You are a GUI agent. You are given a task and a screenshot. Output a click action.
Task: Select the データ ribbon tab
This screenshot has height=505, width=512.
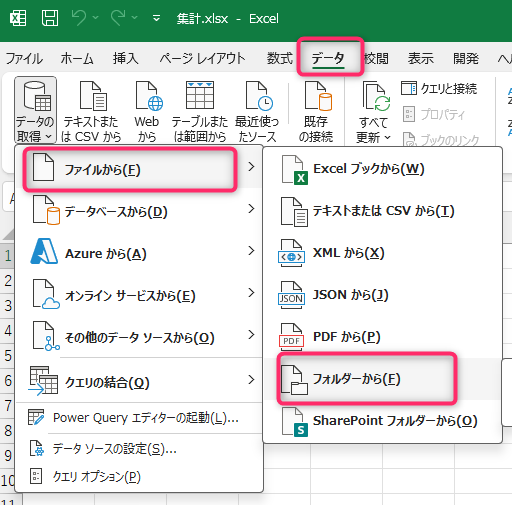point(328,59)
